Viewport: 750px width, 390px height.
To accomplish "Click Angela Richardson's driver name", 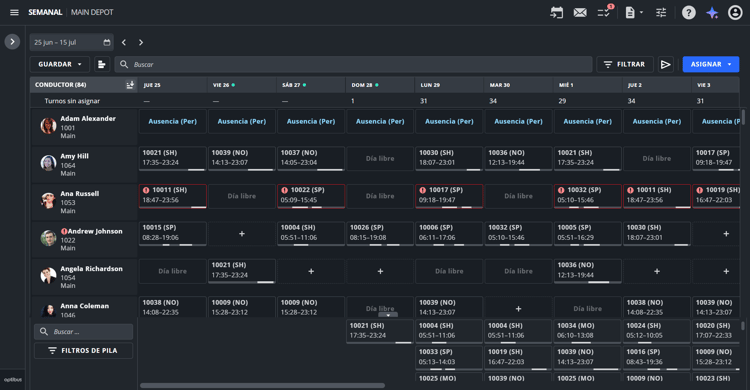I will (91, 268).
